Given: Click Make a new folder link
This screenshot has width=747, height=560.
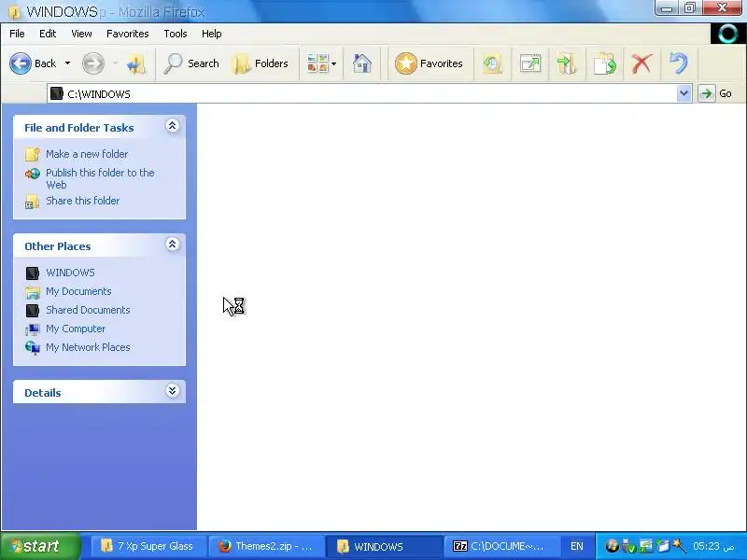Looking at the screenshot, I should tap(87, 154).
